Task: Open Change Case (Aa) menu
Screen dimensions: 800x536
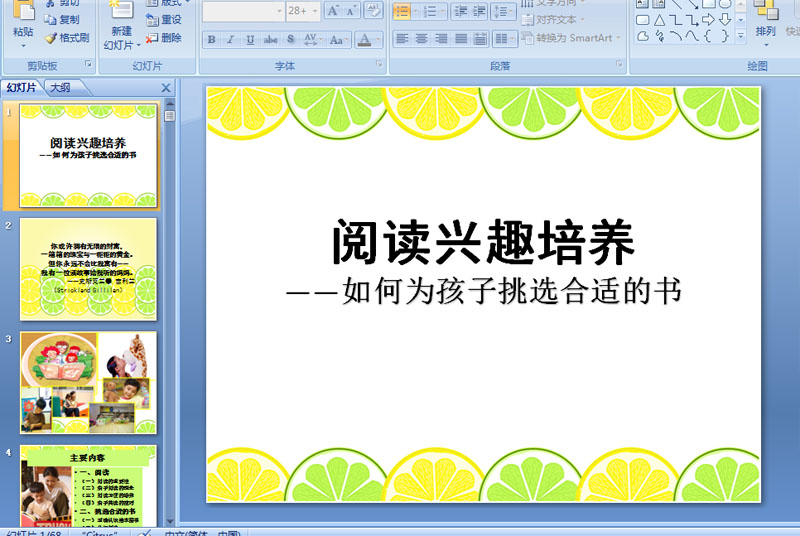Action: 338,39
